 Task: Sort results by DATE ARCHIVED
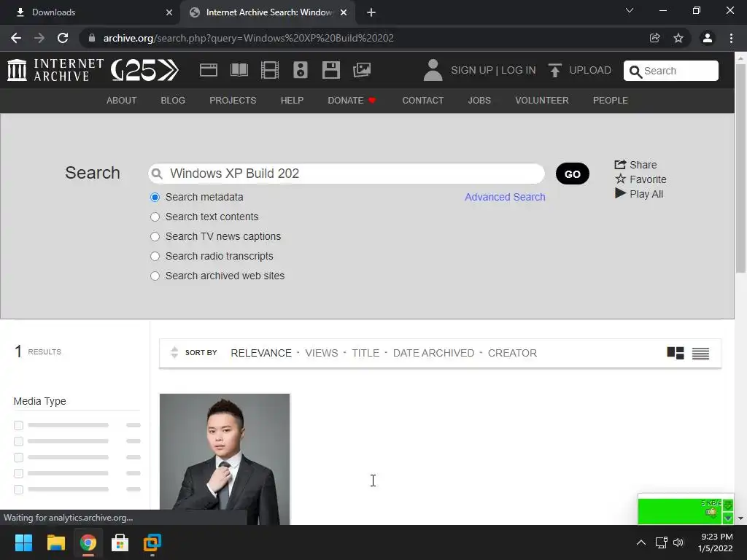pos(433,353)
